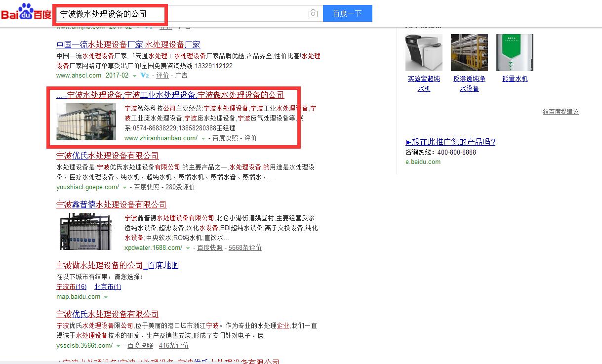Viewport: 602px width, 364px height.
Task: Expand dropdown arrow next to youshiscl.goepe.com
Action: tap(124, 188)
